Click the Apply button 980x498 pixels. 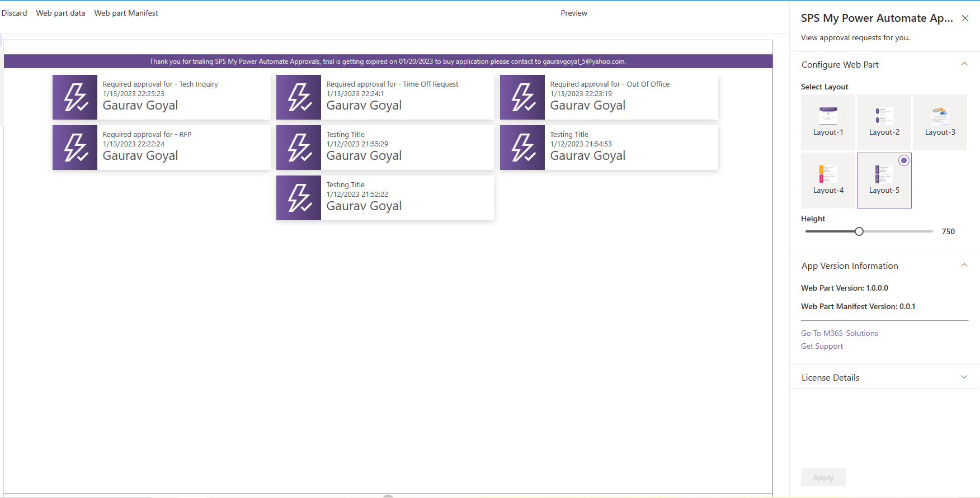coord(823,477)
